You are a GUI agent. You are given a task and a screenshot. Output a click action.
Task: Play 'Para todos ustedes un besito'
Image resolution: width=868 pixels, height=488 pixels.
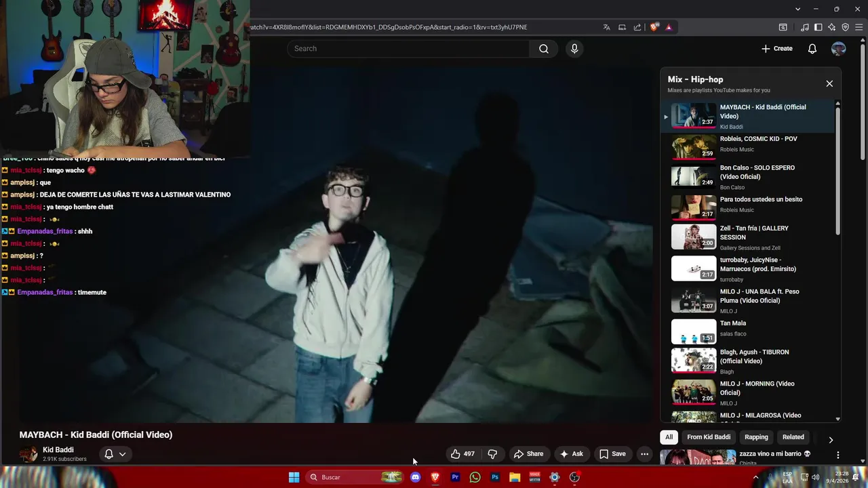[x=747, y=207]
